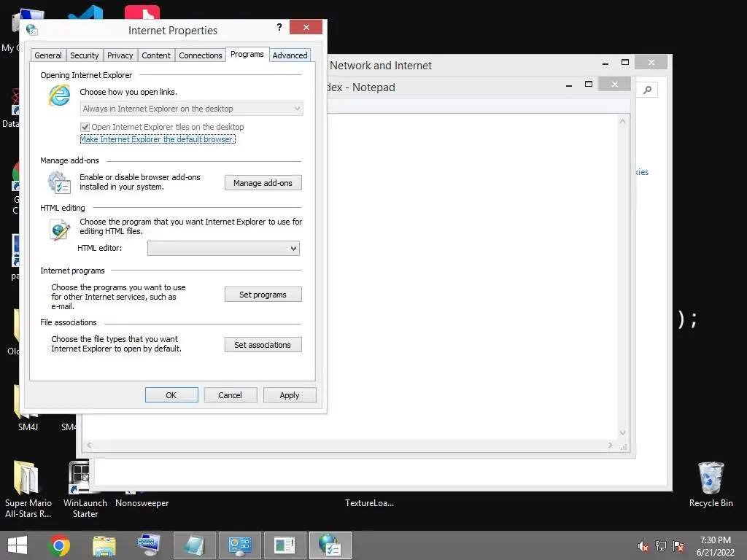
Task: Maximize the Notepad window
Action: point(589,85)
